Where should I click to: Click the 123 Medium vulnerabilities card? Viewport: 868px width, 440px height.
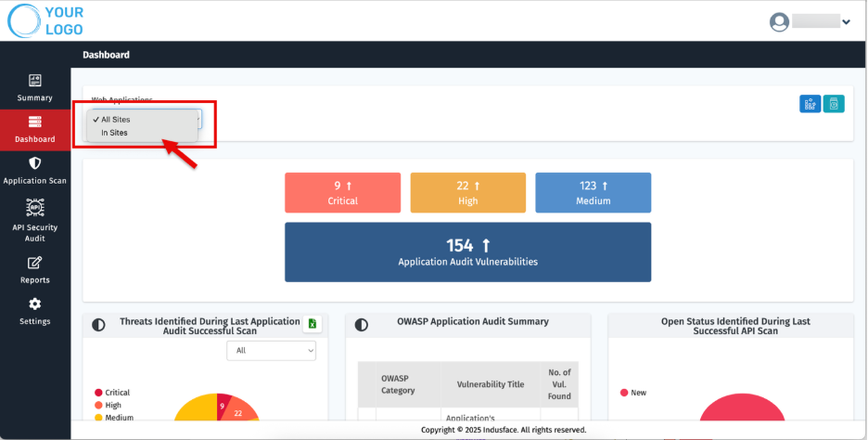pos(593,193)
